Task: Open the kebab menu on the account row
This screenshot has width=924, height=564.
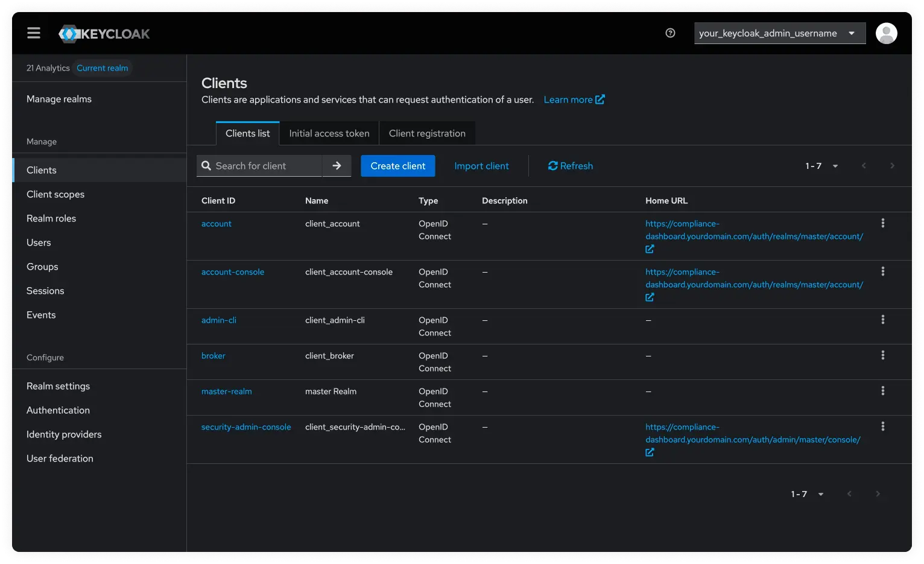Action: pyautogui.click(x=882, y=223)
